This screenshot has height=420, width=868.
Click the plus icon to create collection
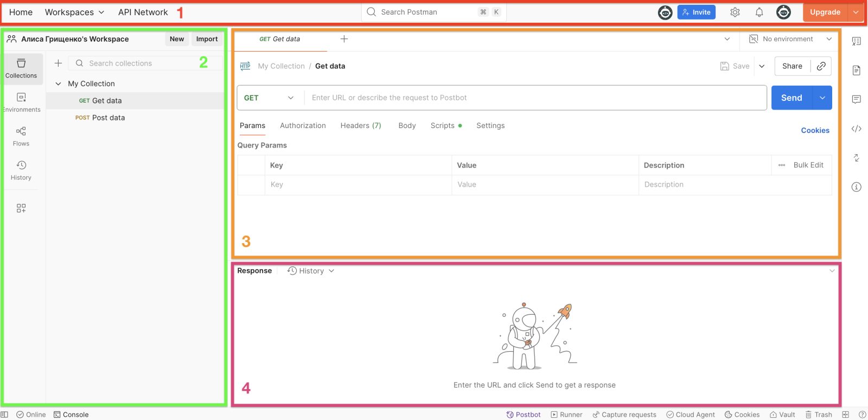pyautogui.click(x=59, y=63)
